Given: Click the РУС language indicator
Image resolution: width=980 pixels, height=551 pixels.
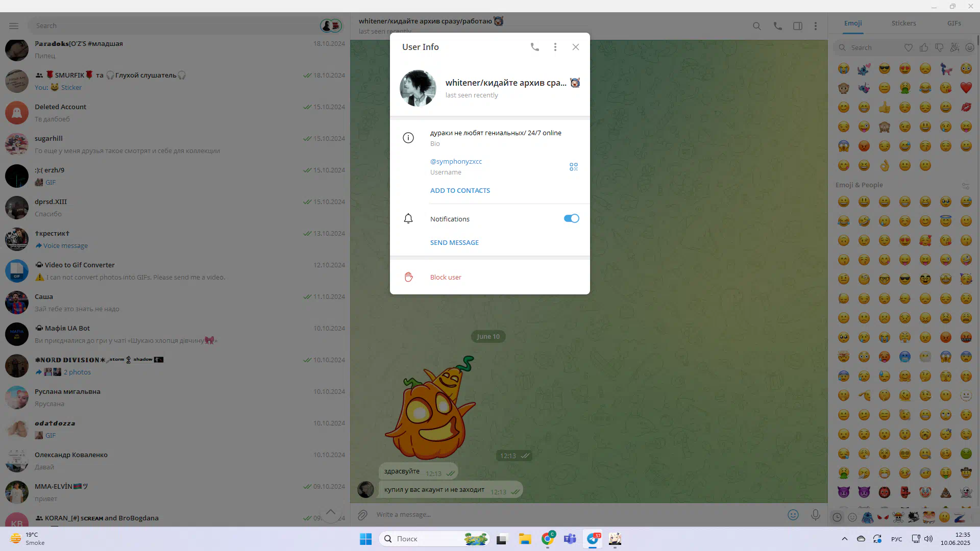Looking at the screenshot, I should click(x=896, y=539).
